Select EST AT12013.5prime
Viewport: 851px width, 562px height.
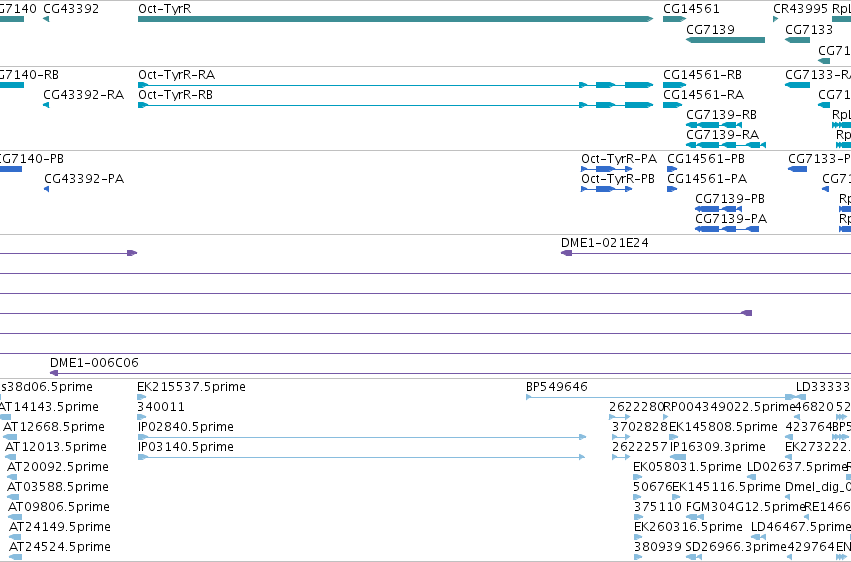(x=10, y=457)
